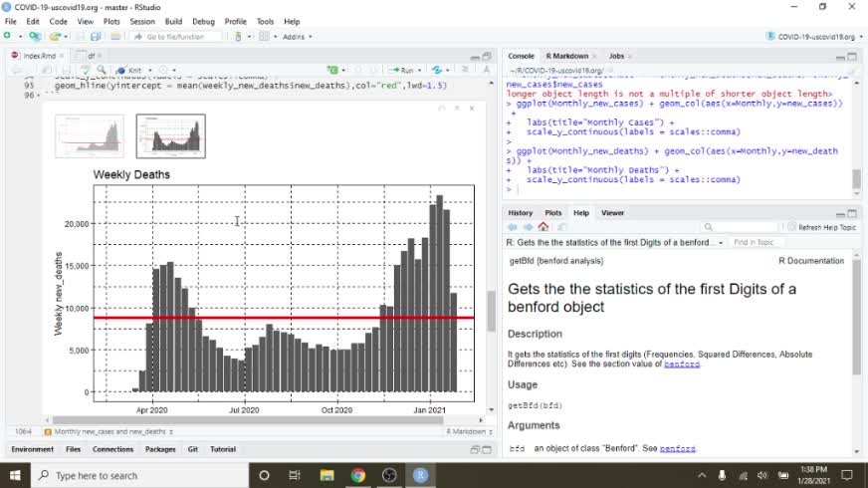Open the Debug menu
The image size is (868, 488).
click(x=203, y=22)
